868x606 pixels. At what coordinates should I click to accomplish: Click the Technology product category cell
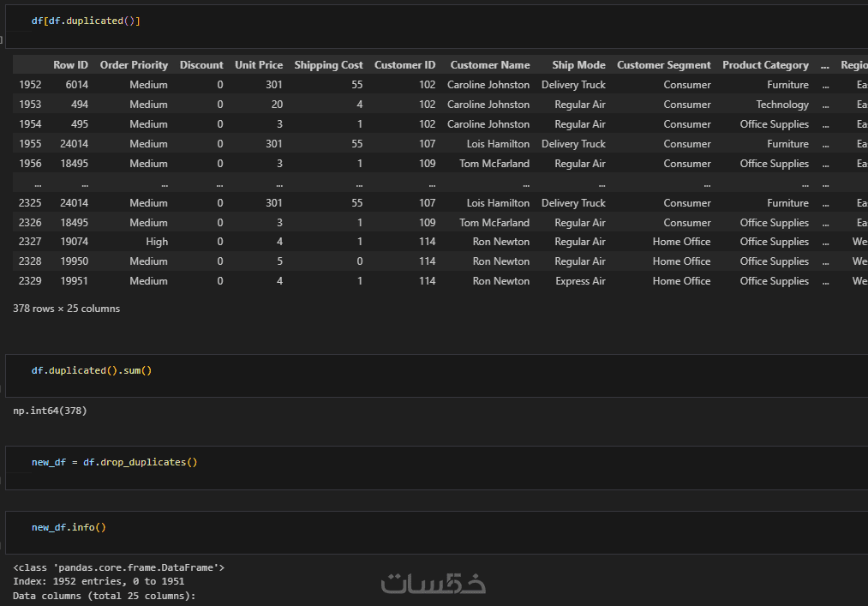tap(782, 104)
